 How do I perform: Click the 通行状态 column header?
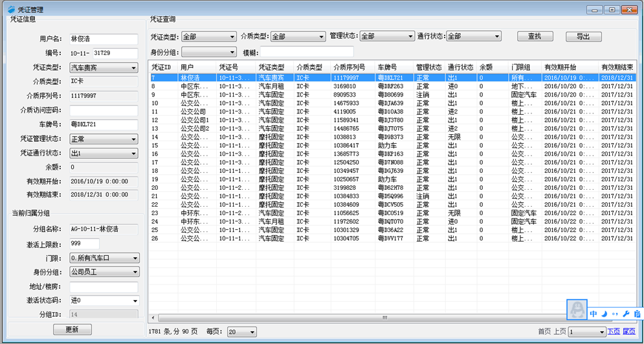click(x=461, y=67)
